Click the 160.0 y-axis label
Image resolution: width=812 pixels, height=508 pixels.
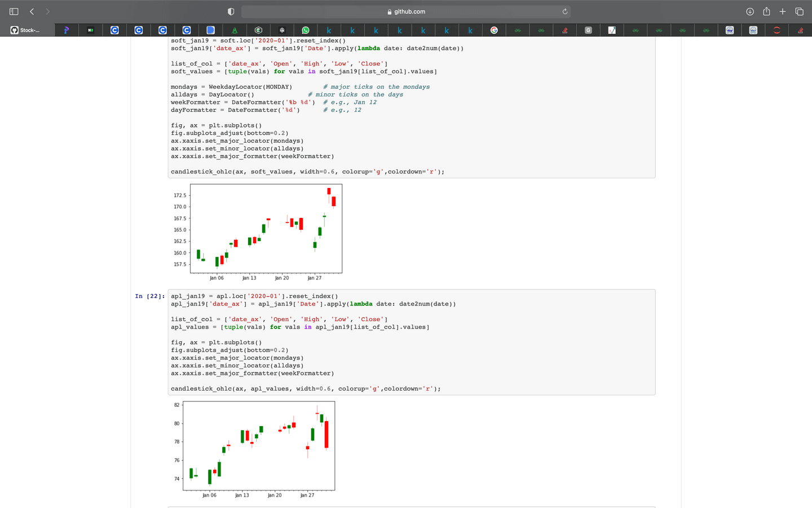pos(179,253)
